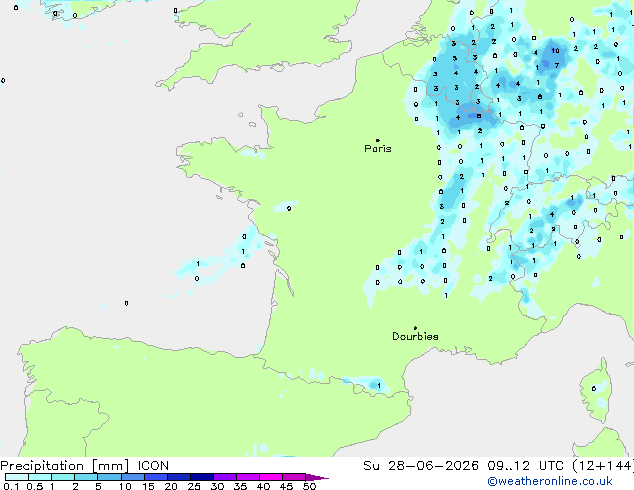Click the '0' value on Corsica
Image resolution: width=634 pixels, height=490 pixels.
pos(594,389)
